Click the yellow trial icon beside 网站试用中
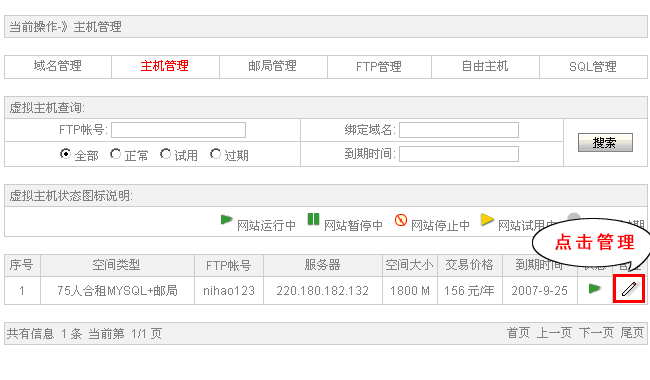The height and width of the screenshot is (380, 650). tap(487, 220)
